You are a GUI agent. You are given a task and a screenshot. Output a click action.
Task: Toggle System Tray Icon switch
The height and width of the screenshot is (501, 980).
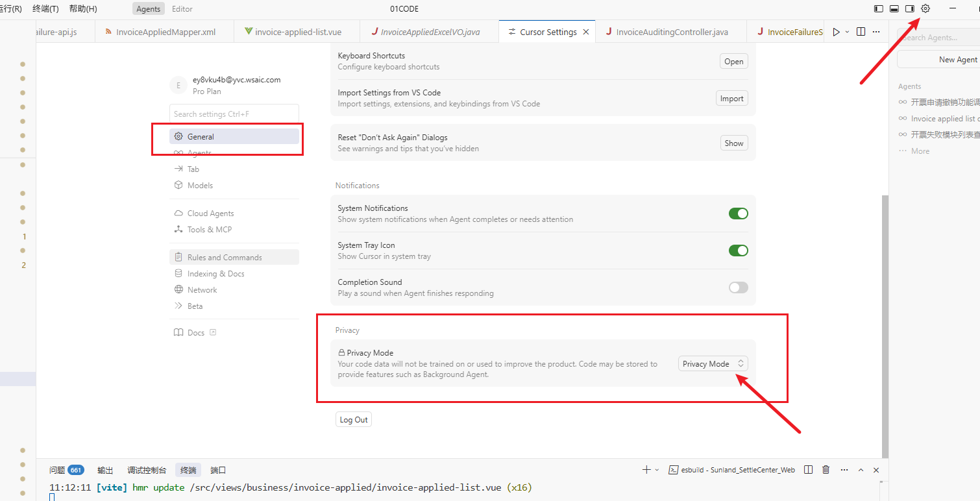coord(739,250)
